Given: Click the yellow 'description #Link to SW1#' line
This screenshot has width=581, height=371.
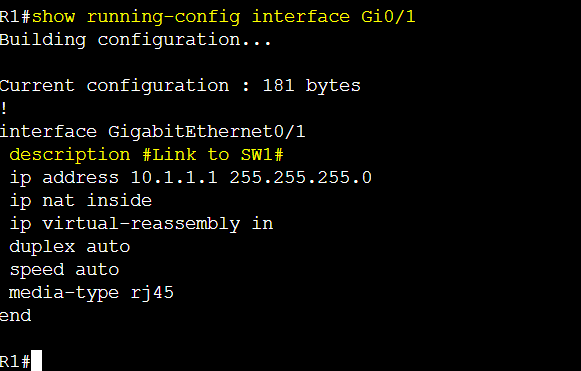Looking at the screenshot, I should 146,155.
